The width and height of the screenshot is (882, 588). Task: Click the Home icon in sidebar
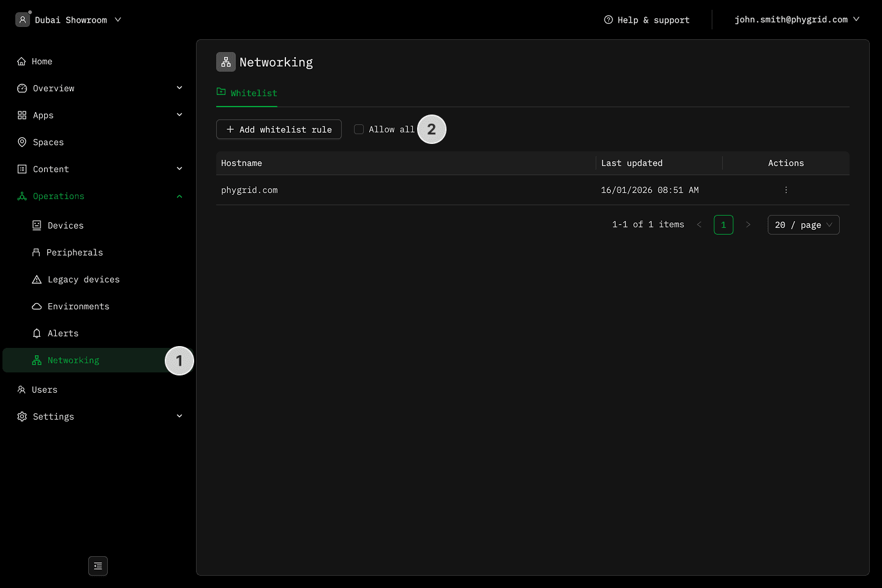(21, 61)
